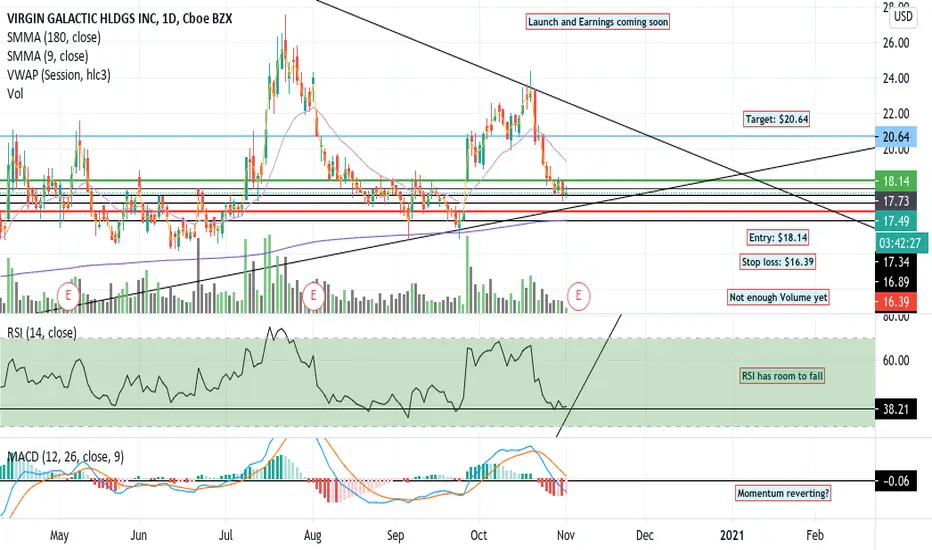Click the teal 17.49 current price label
The image size is (932, 550).
(896, 221)
